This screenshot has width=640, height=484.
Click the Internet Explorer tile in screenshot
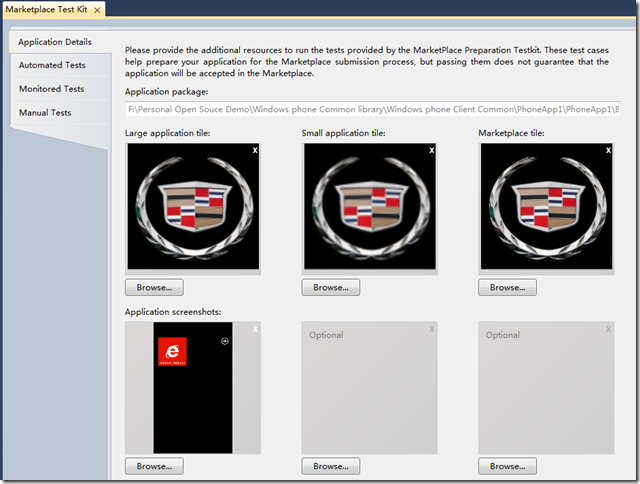pyautogui.click(x=173, y=351)
